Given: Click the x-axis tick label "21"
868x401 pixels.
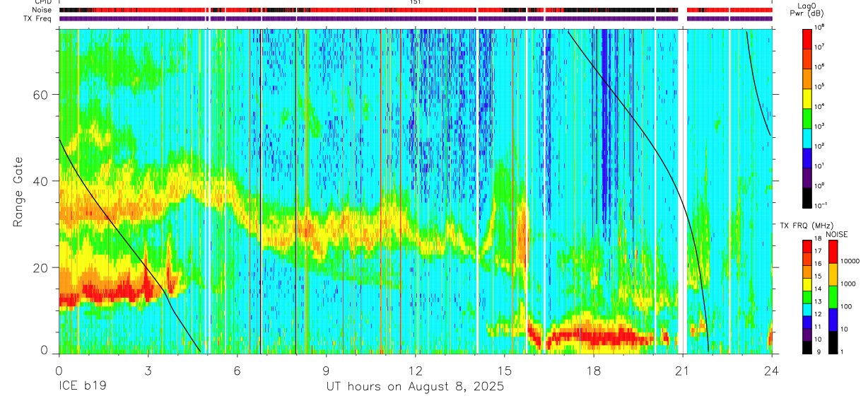Looking at the screenshot, I should [x=682, y=370].
